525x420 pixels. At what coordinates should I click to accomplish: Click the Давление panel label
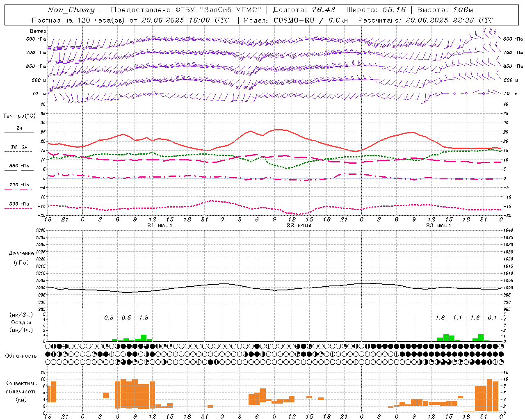[x=21, y=253]
